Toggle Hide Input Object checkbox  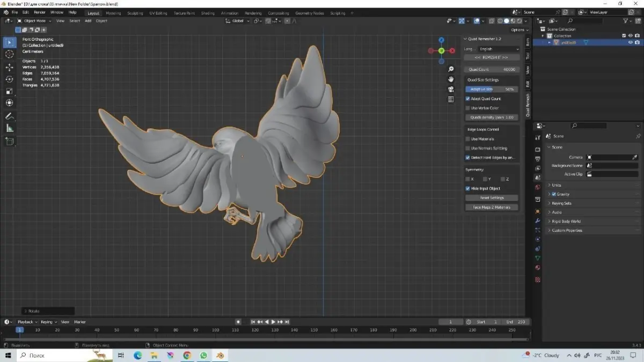click(x=468, y=189)
